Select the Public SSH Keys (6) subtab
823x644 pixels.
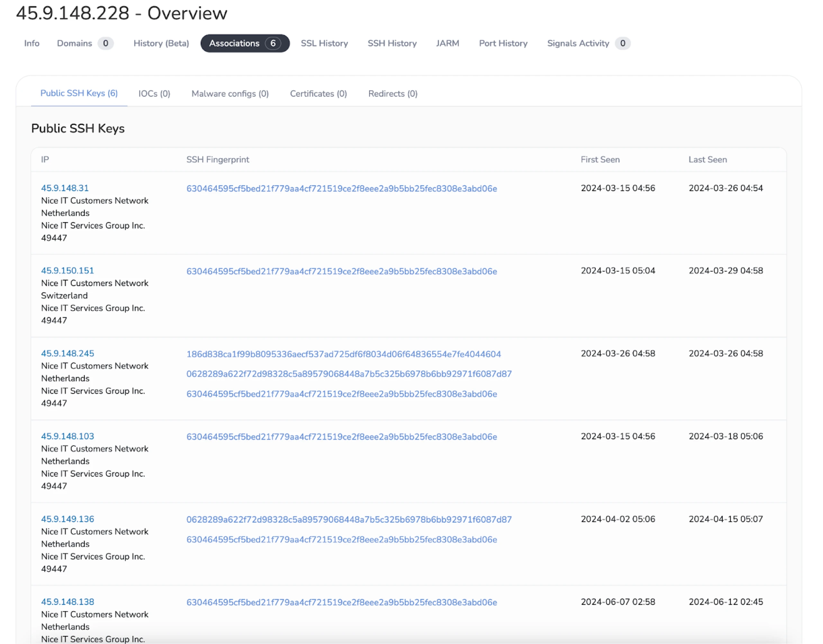(x=79, y=93)
